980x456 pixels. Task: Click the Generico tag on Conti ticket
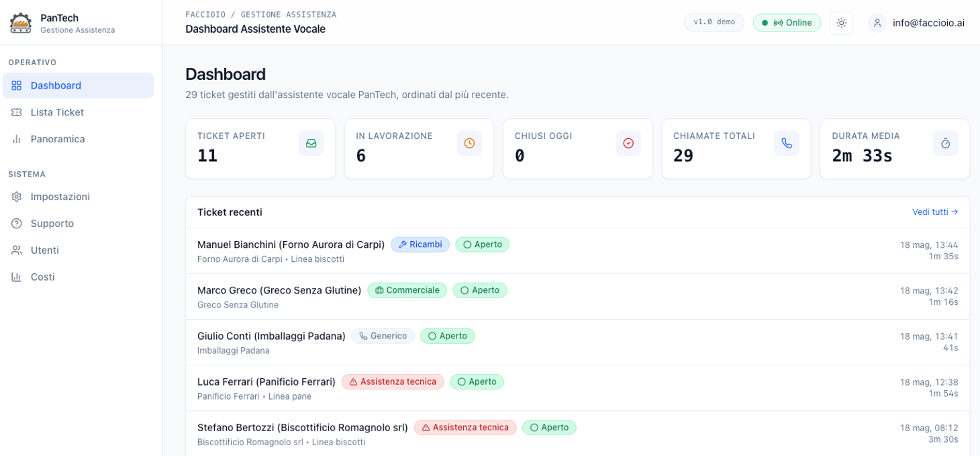(383, 336)
